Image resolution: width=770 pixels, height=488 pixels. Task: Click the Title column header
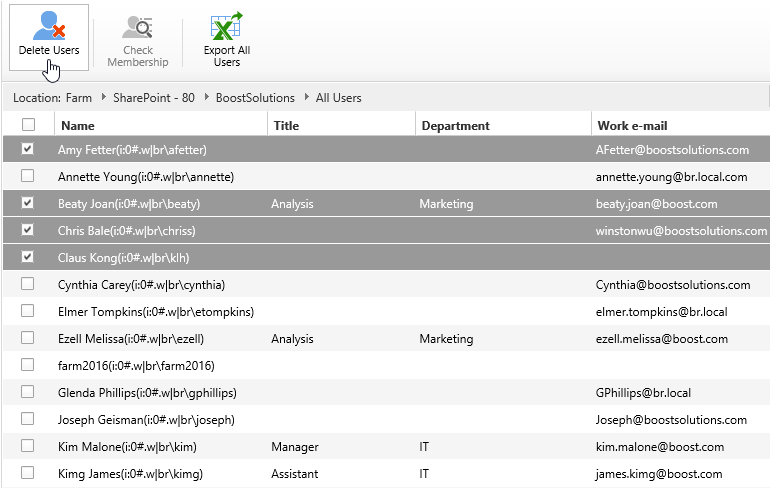pyautogui.click(x=286, y=126)
